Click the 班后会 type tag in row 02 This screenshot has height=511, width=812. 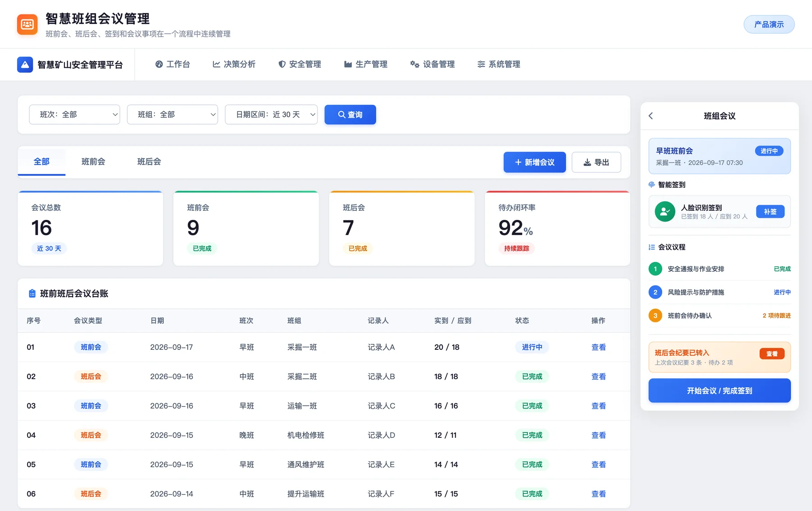[91, 376]
